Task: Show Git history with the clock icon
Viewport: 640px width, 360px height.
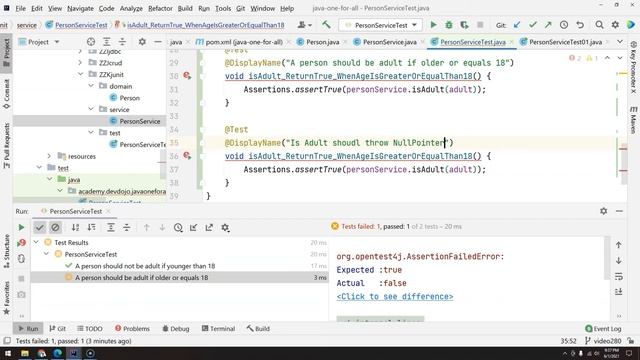Action: click(x=564, y=25)
